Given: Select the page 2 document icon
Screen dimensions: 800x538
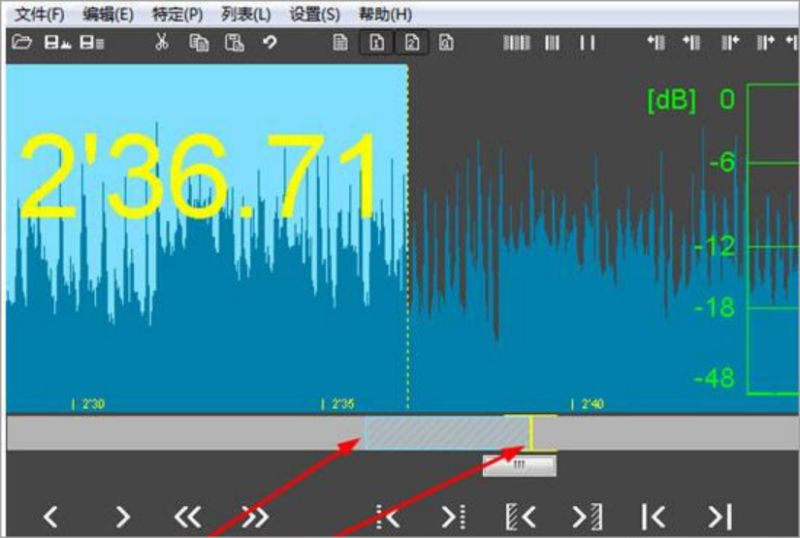Looking at the screenshot, I should tap(412, 43).
